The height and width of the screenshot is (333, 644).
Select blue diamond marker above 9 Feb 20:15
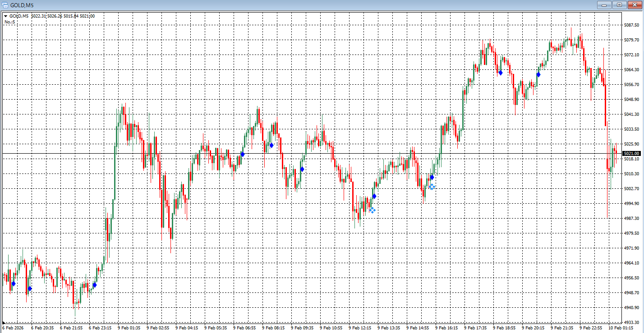(x=538, y=74)
